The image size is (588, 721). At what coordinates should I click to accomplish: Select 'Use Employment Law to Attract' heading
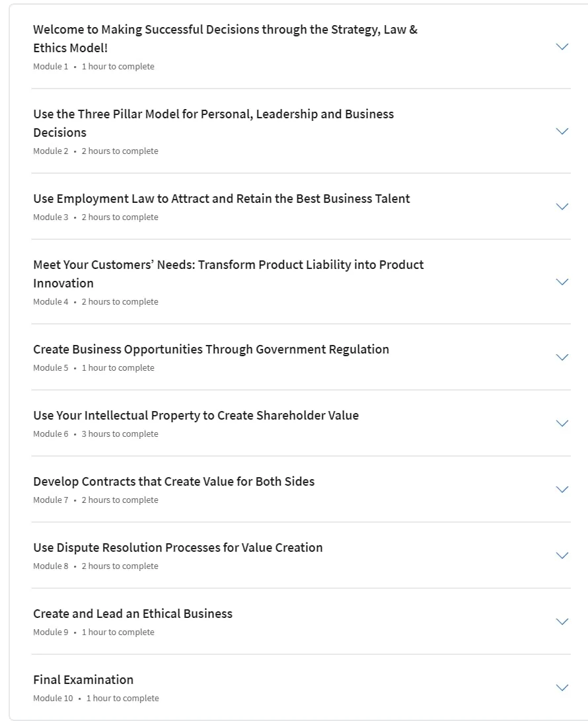tap(221, 199)
